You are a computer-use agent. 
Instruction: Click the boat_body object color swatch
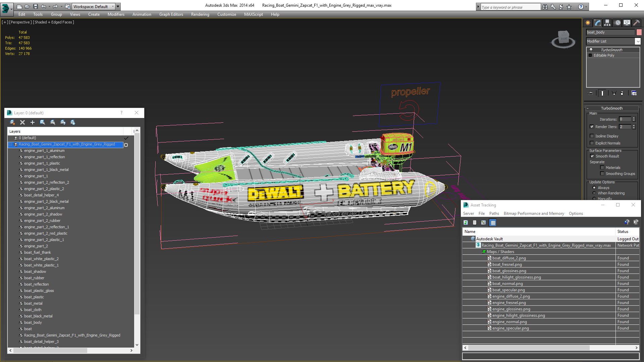point(639,32)
